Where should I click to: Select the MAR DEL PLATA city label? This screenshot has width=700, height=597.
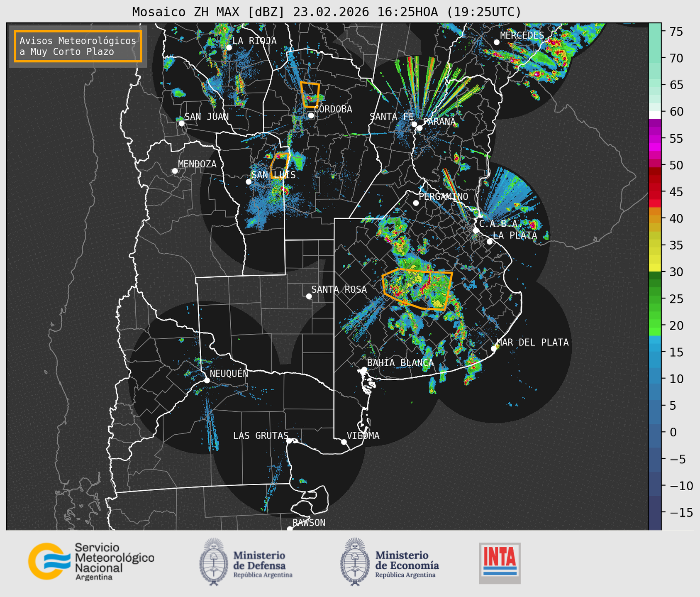[x=533, y=342]
